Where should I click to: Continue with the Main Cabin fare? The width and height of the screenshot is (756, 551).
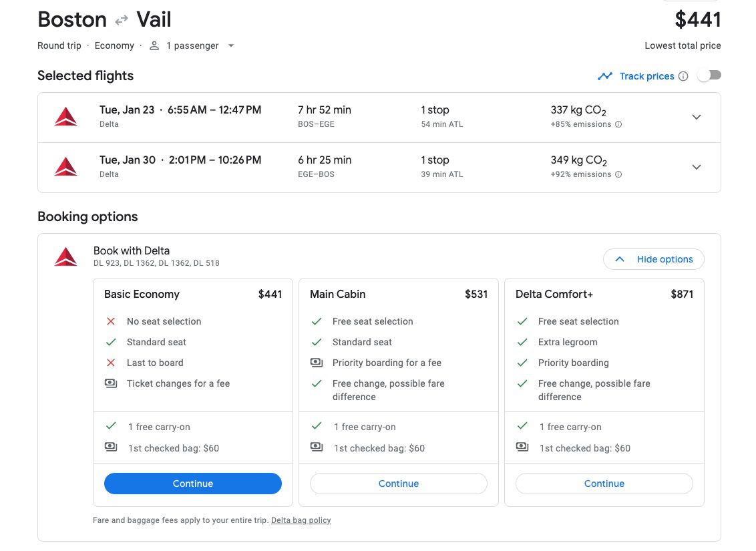[399, 484]
